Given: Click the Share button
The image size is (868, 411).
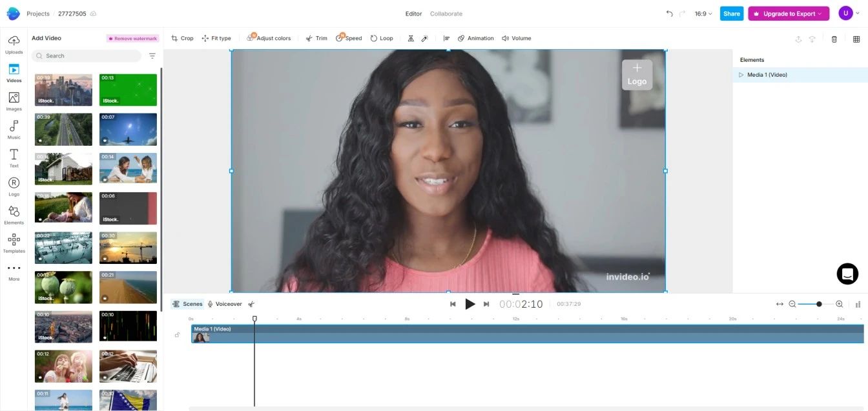Looking at the screenshot, I should [731, 13].
